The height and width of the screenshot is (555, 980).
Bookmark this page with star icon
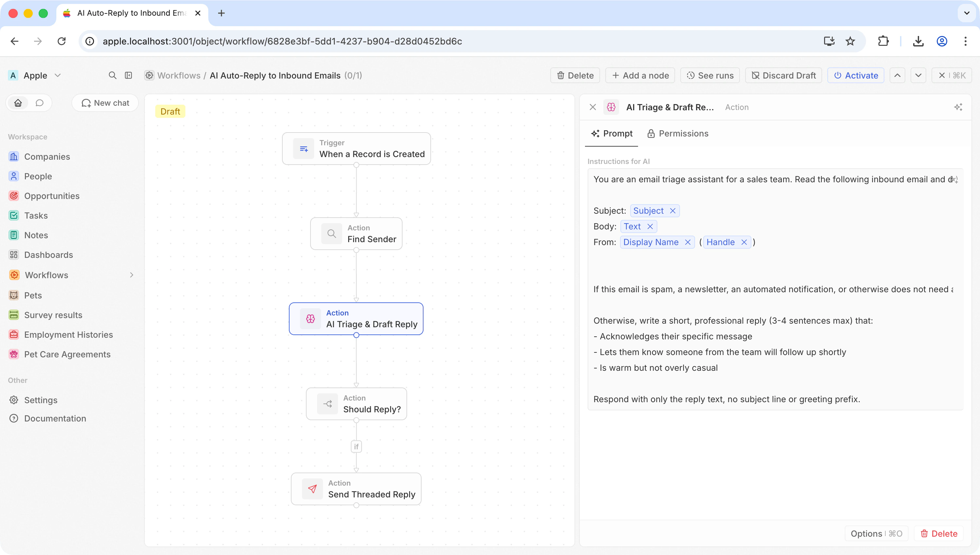(x=850, y=41)
